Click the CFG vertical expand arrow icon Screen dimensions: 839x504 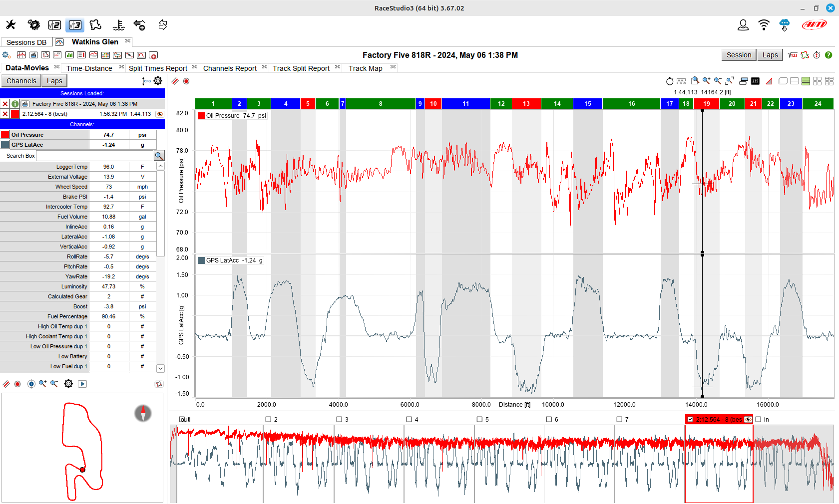146,81
